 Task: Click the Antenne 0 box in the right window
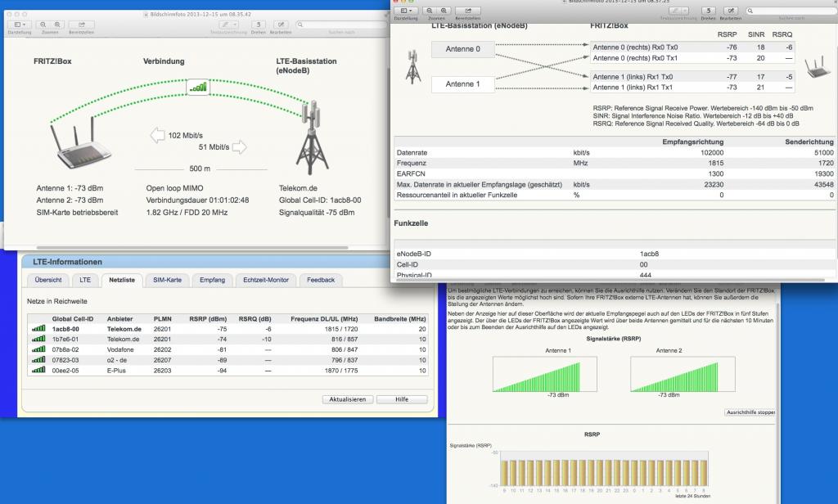463,49
